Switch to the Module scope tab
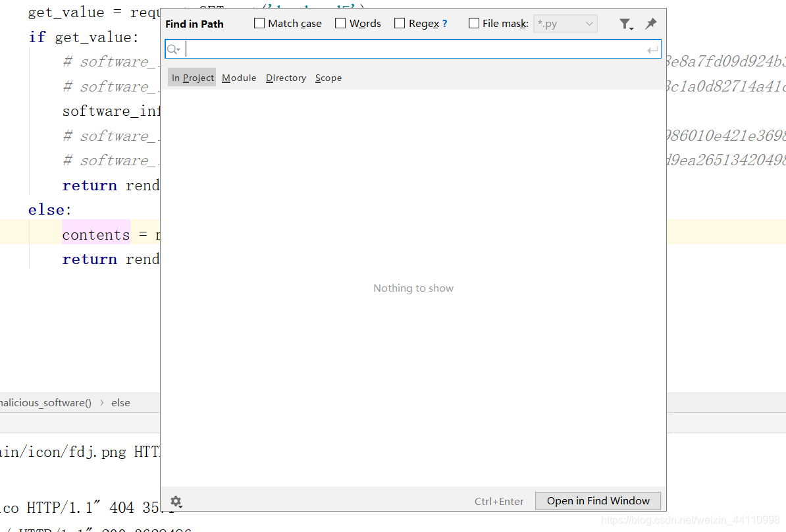786x532 pixels. (238, 78)
